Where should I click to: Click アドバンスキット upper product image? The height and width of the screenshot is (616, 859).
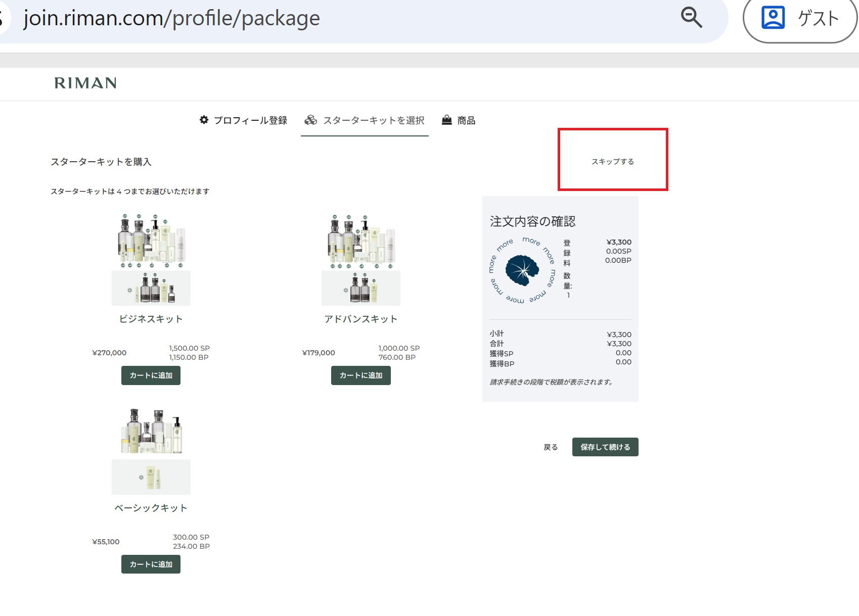point(361,241)
